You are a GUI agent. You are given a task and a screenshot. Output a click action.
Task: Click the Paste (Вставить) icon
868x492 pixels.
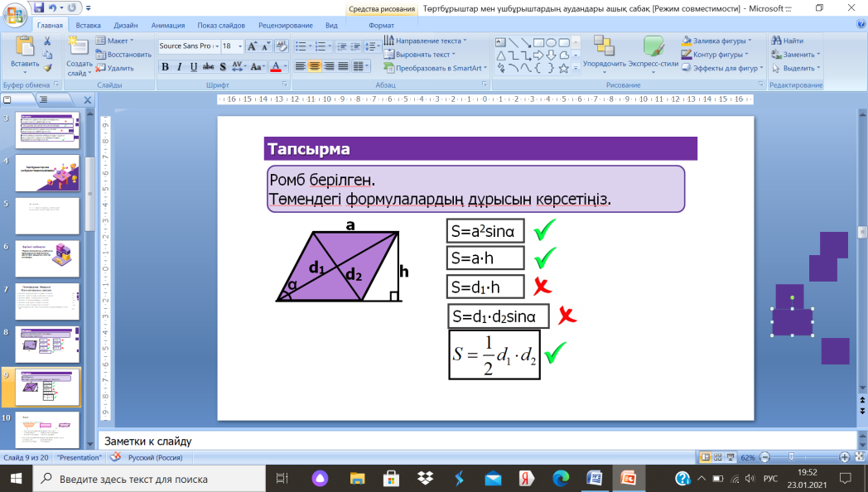point(25,47)
